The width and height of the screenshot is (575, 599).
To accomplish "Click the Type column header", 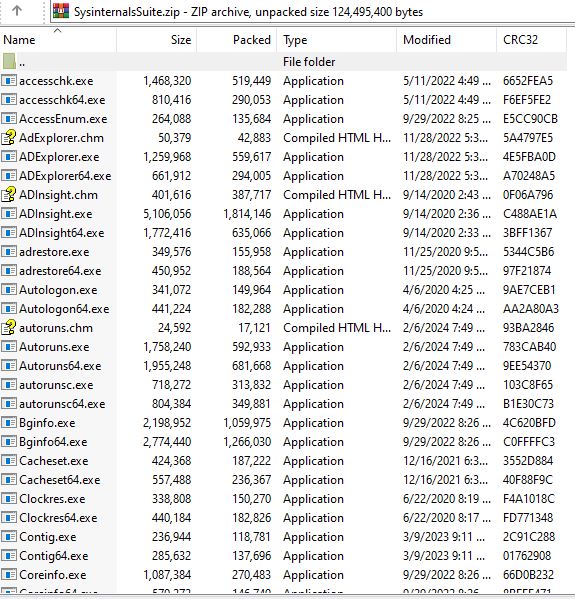I will click(337, 40).
